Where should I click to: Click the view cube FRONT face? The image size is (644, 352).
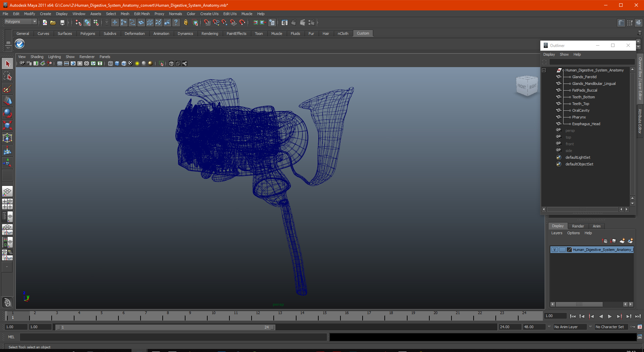[x=522, y=86]
